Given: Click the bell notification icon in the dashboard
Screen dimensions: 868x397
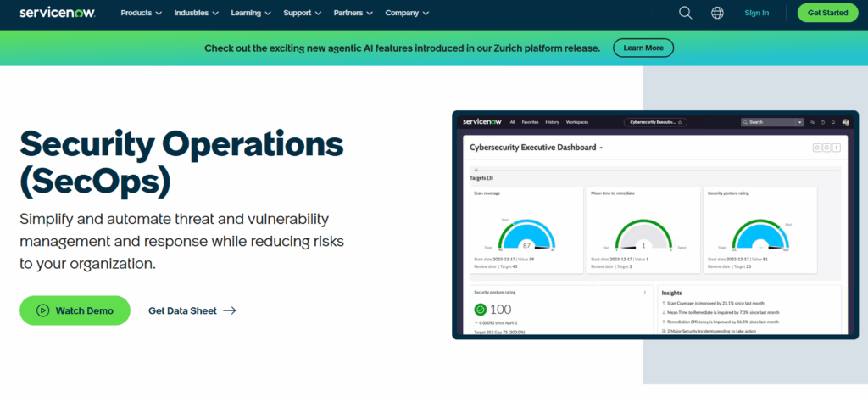Looking at the screenshot, I should click(834, 122).
